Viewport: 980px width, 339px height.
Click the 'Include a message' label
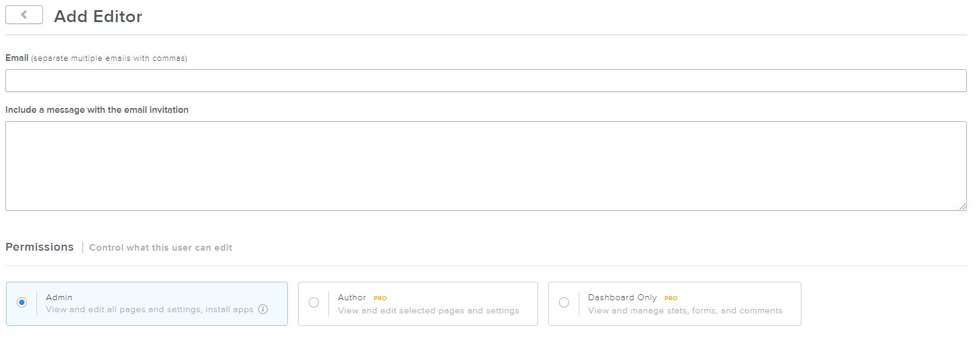[x=97, y=110]
